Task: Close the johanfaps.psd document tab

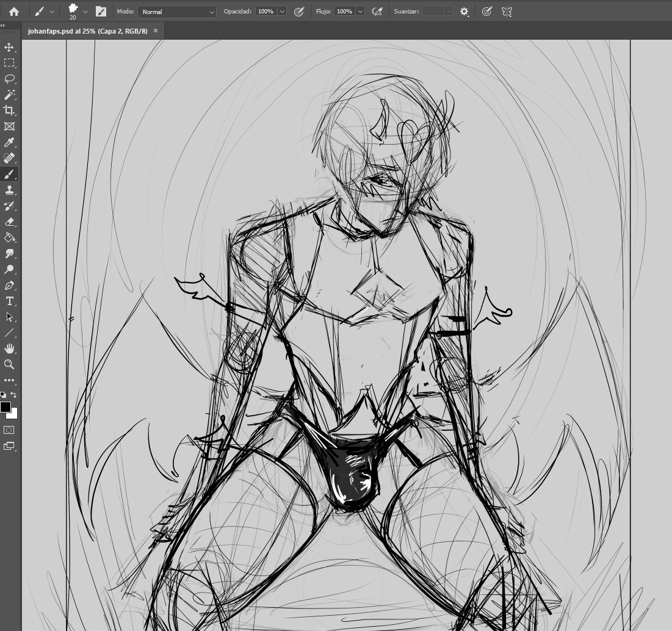Action: point(156,31)
